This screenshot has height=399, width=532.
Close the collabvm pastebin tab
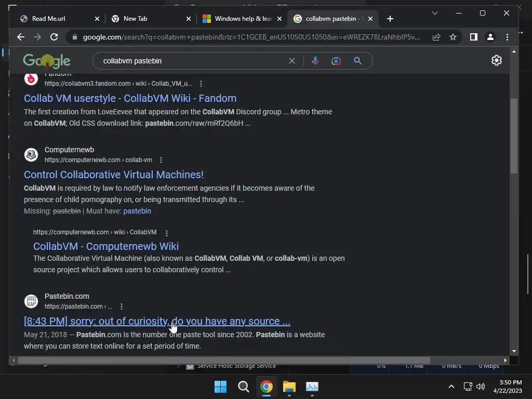(x=370, y=19)
